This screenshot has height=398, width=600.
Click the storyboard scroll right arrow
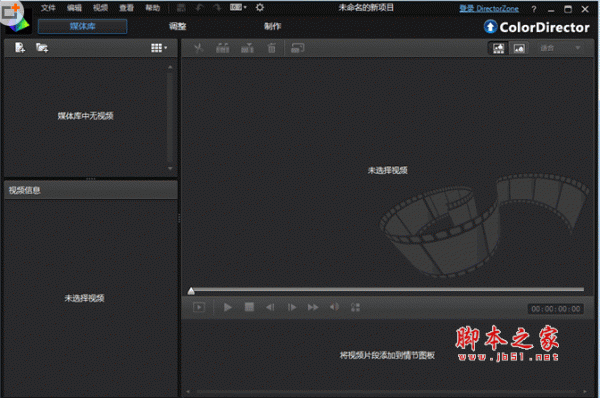coord(585,391)
